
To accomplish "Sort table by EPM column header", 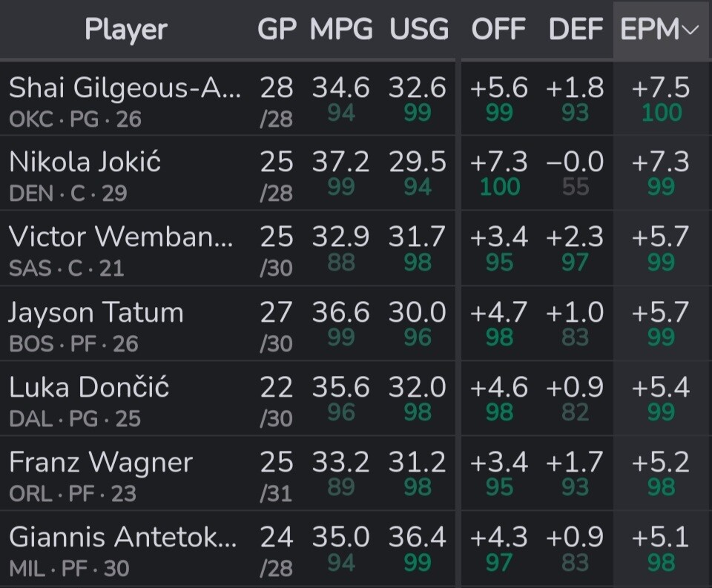I will 650,30.
